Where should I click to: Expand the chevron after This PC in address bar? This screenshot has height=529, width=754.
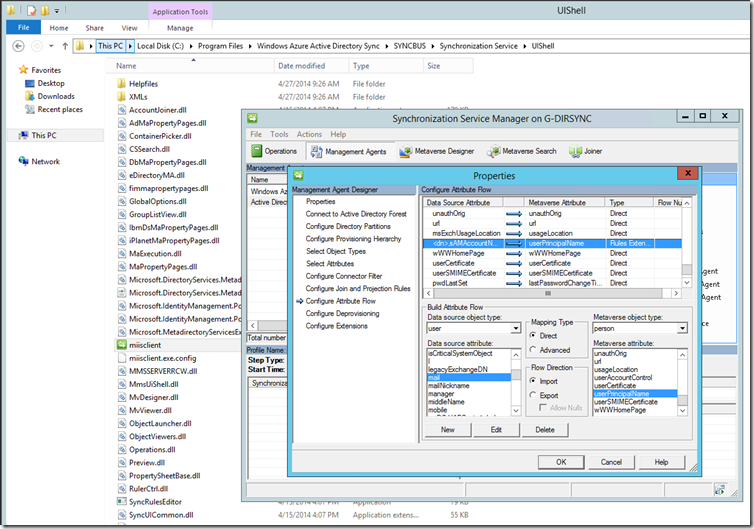tap(130, 46)
